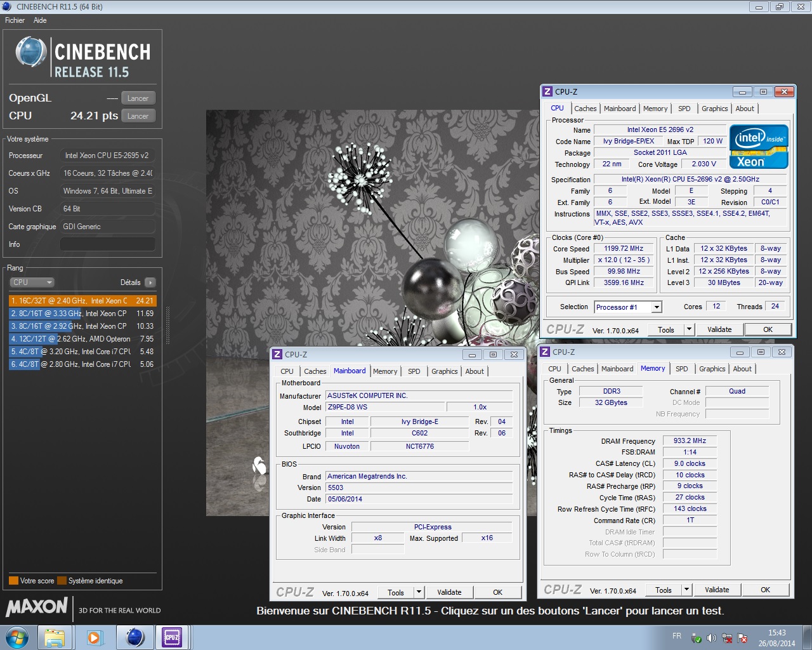Image resolution: width=812 pixels, height=650 pixels.
Task: Click the MAXON logo
Action: (x=37, y=607)
